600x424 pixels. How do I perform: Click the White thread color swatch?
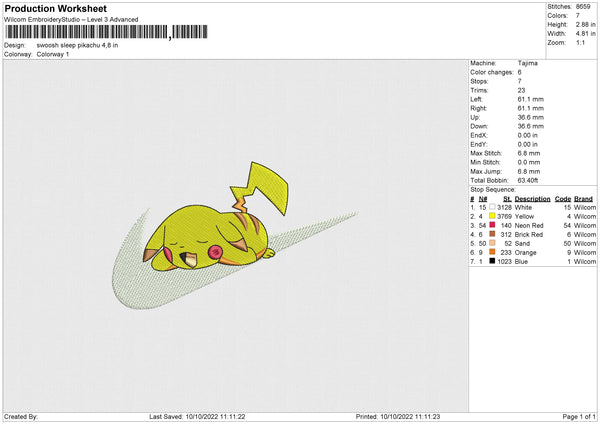(x=492, y=207)
